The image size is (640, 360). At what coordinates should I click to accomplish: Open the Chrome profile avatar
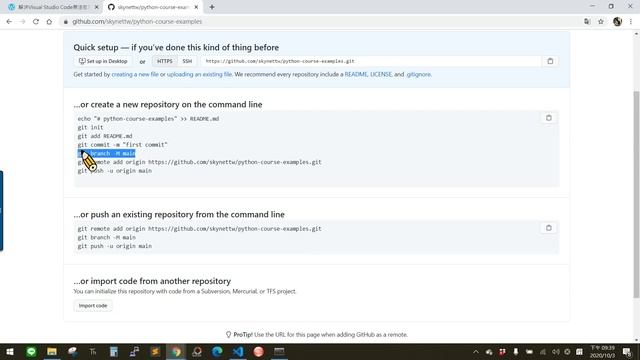coord(617,22)
